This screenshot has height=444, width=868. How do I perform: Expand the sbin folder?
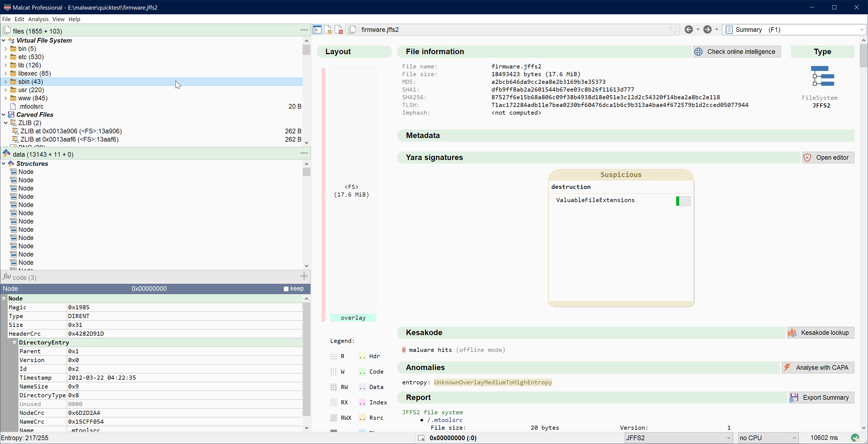tap(6, 82)
